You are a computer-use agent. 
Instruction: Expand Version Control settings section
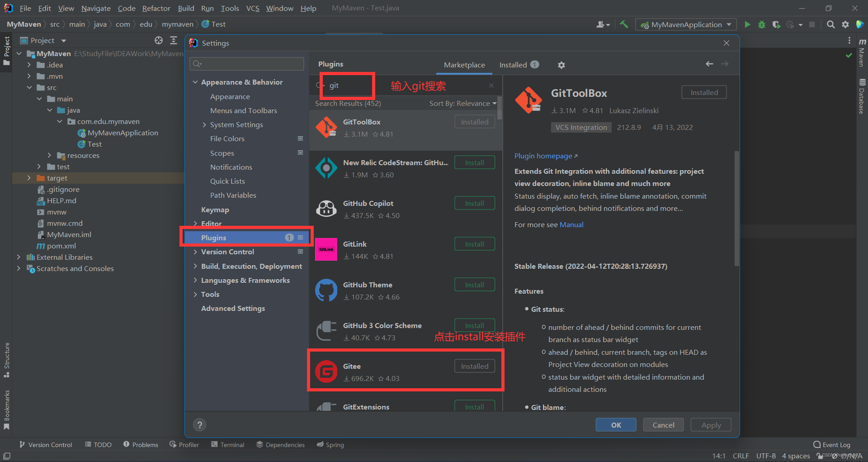coord(195,252)
